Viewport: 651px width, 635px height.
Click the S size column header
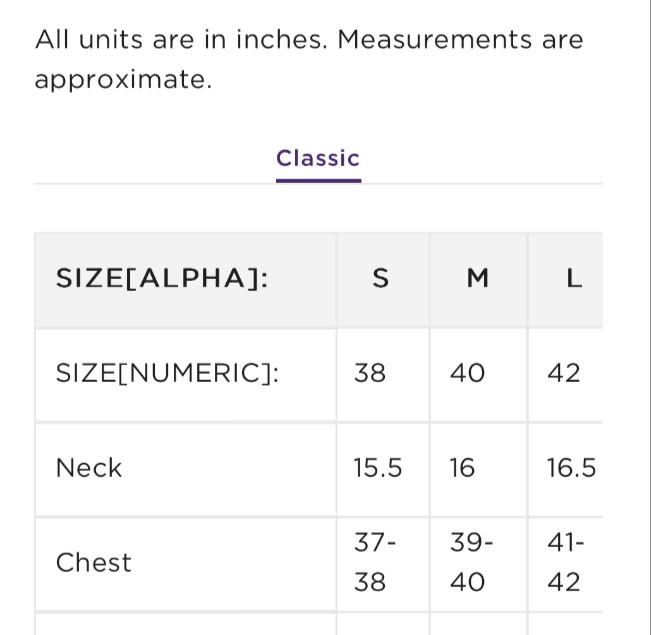(x=380, y=279)
